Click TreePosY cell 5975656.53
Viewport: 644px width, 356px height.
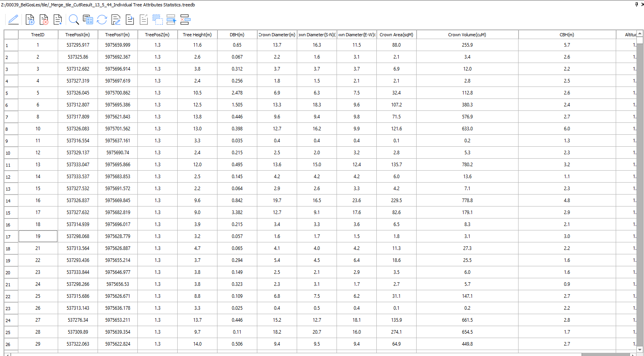point(117,284)
